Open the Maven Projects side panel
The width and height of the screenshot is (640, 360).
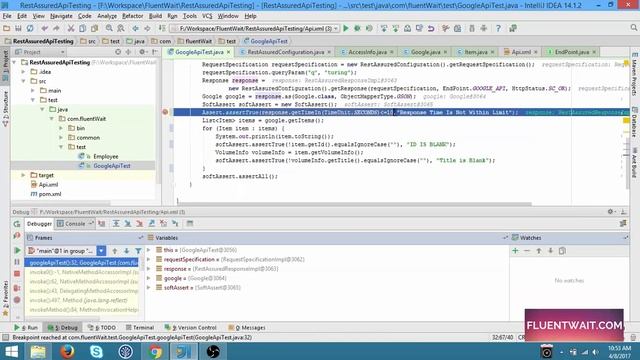click(x=634, y=73)
